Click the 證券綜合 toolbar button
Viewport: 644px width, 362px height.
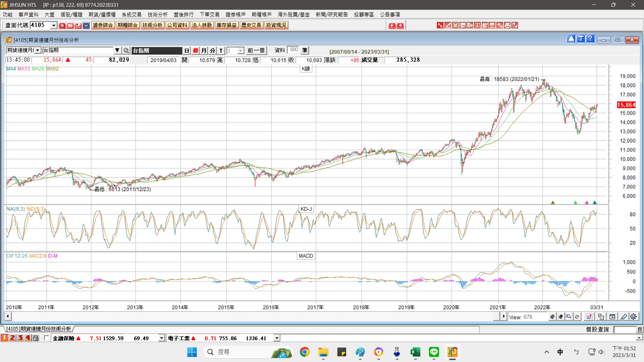[x=103, y=25]
